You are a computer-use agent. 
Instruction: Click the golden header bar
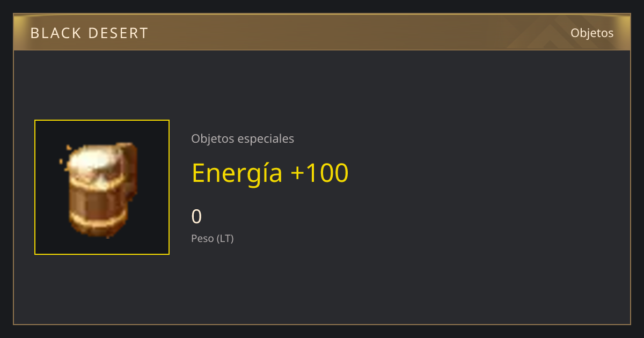pyautogui.click(x=322, y=33)
